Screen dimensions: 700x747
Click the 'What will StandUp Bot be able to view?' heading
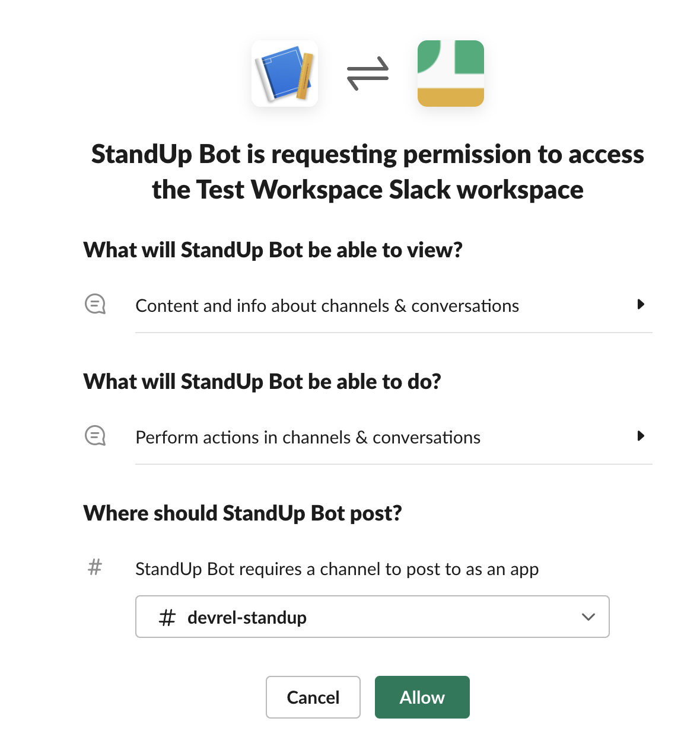pos(274,250)
